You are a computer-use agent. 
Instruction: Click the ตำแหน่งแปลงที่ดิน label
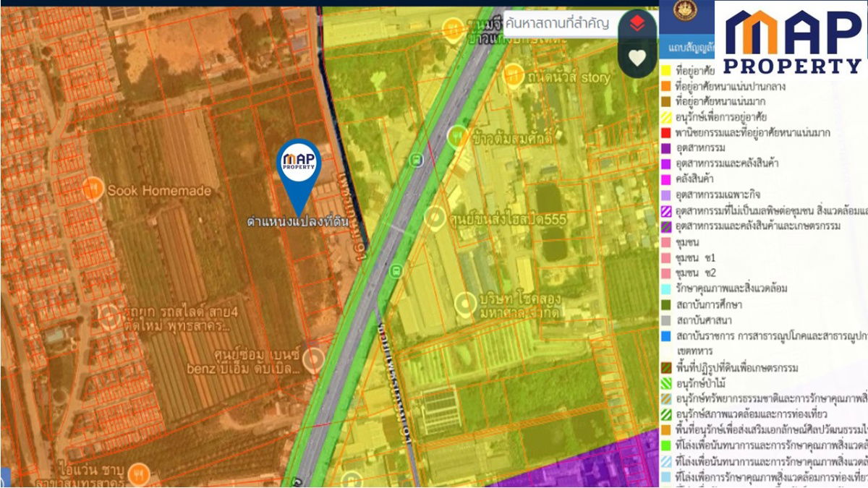[x=297, y=222]
